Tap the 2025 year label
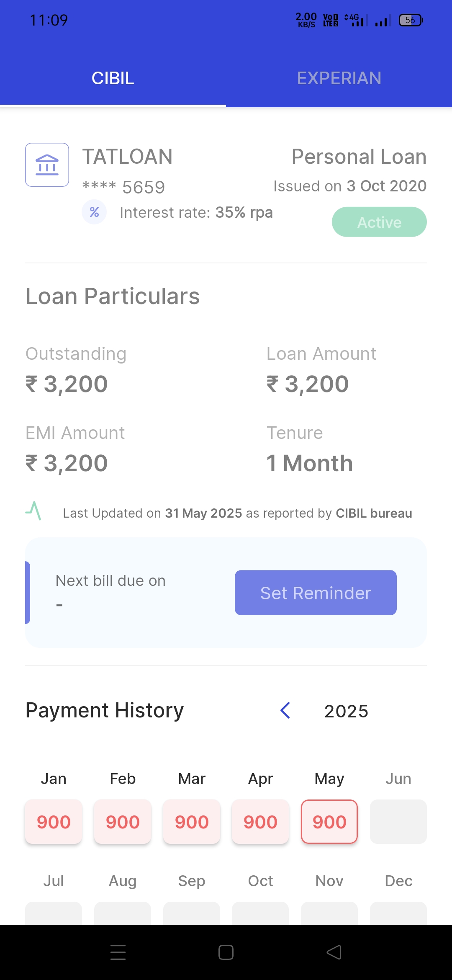The height and width of the screenshot is (980, 452). tap(346, 711)
